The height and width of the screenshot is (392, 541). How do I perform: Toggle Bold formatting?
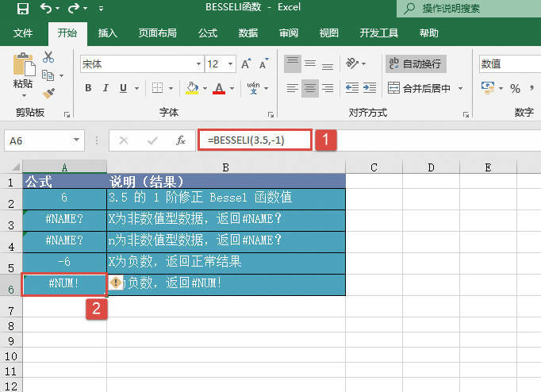[x=88, y=88]
